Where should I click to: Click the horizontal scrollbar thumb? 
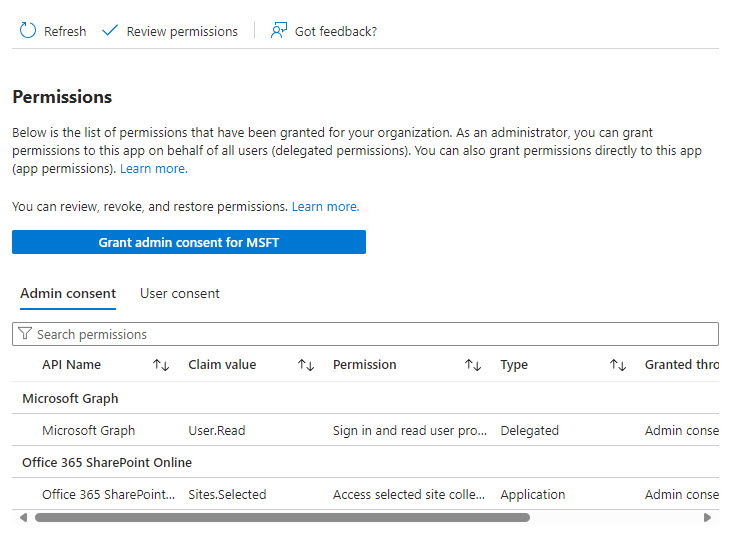(x=282, y=517)
